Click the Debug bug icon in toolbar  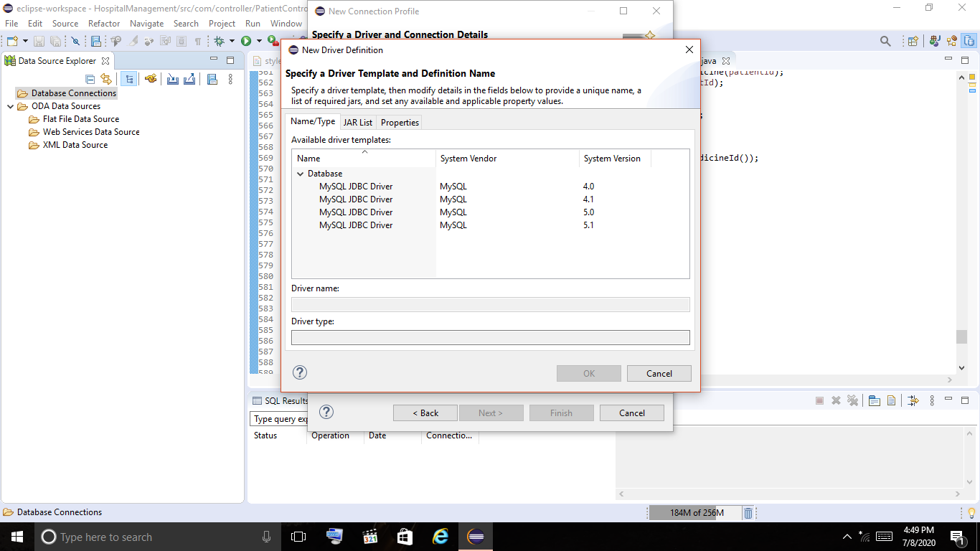point(219,42)
